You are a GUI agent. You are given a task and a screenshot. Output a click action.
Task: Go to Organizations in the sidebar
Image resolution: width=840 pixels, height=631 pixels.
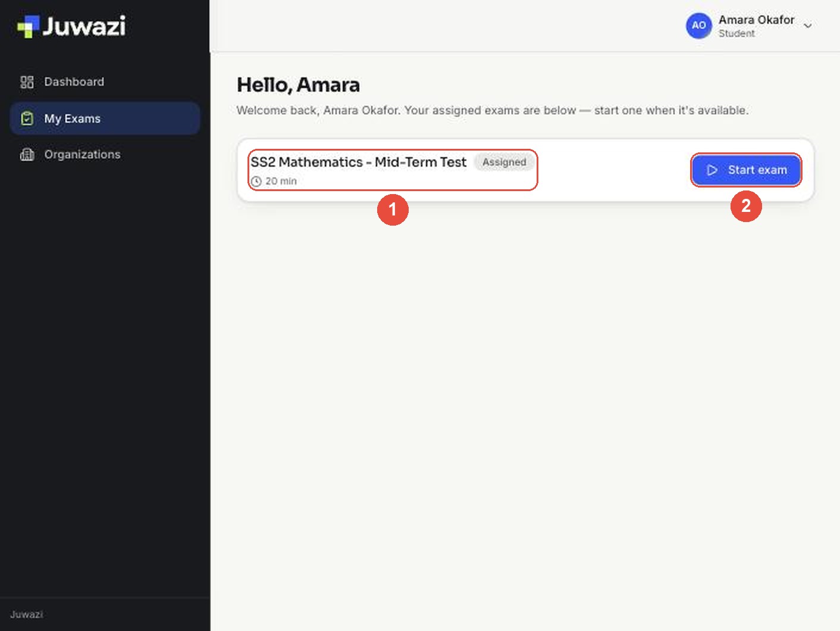(x=105, y=155)
